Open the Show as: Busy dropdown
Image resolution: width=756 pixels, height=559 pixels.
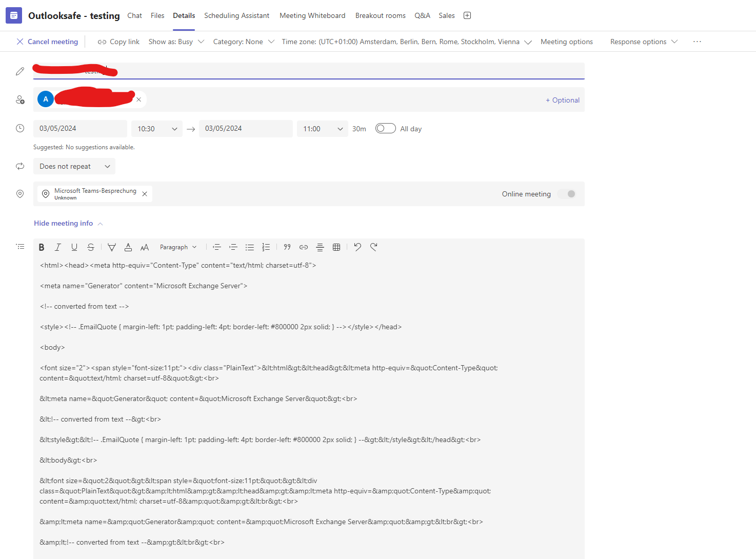176,42
